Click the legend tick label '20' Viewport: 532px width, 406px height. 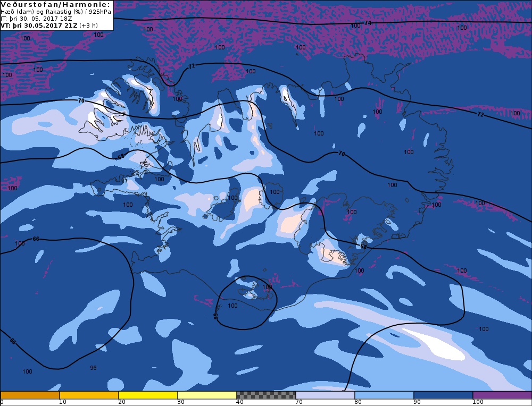tap(122, 402)
